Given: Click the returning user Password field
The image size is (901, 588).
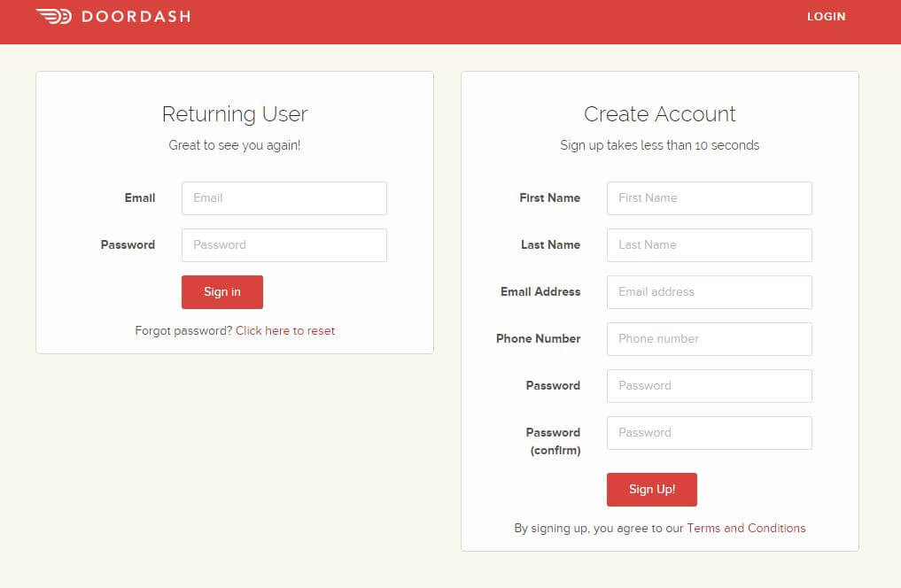Looking at the screenshot, I should [284, 244].
